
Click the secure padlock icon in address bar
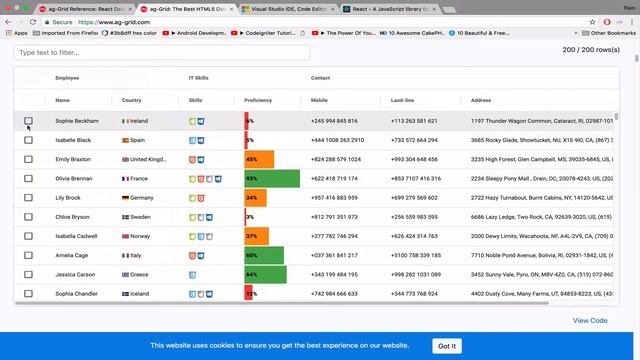pos(47,22)
